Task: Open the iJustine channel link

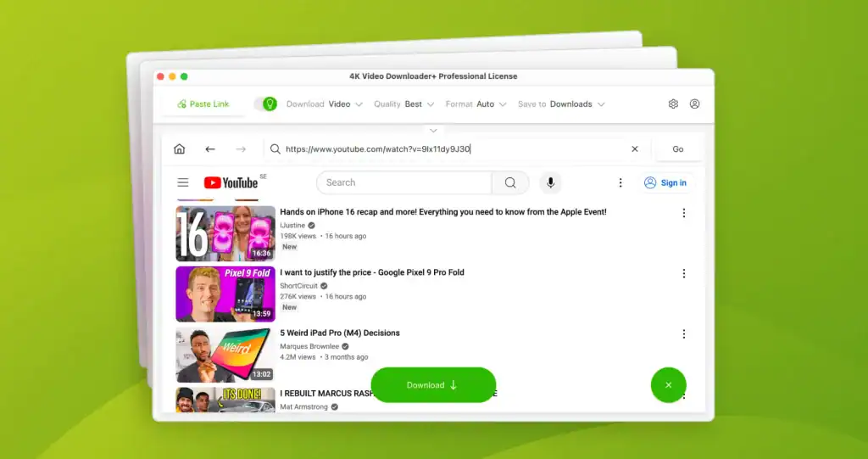Action: tap(292, 226)
